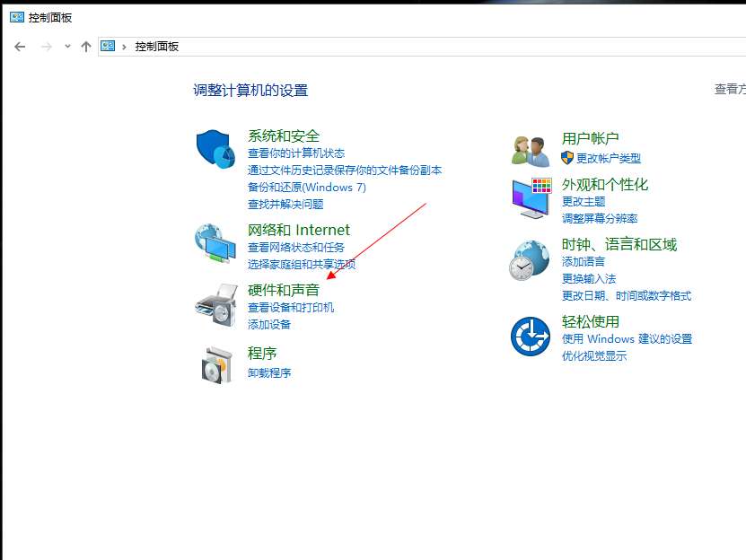Click the Back arrow in navigation bar
This screenshot has width=746, height=560.
(20, 47)
